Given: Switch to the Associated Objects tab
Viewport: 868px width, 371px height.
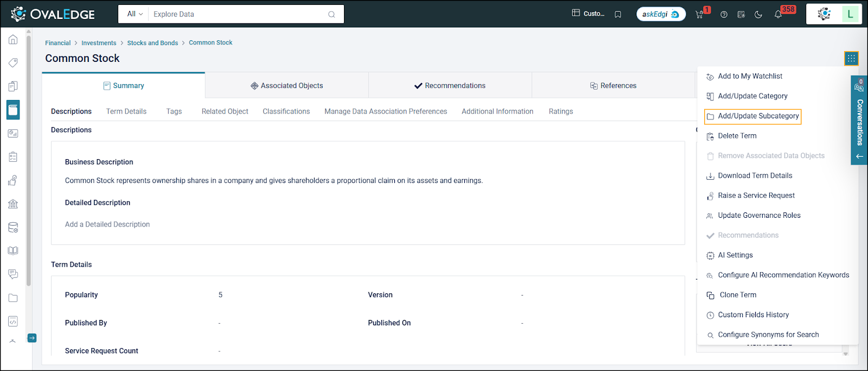Looking at the screenshot, I should (x=287, y=86).
